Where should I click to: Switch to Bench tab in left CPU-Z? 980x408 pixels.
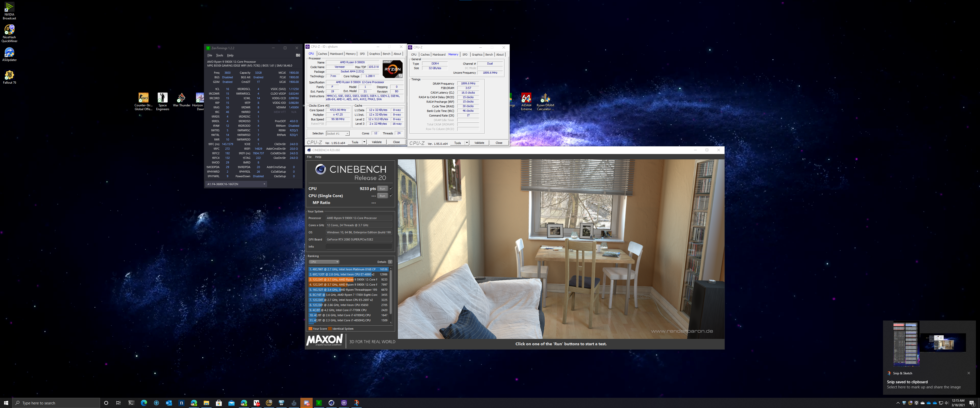point(387,54)
